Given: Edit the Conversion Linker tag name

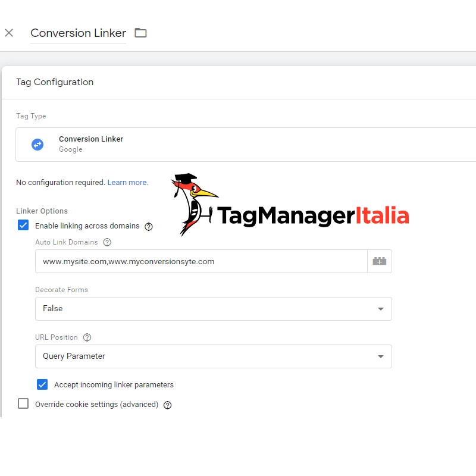Looking at the screenshot, I should 79,33.
